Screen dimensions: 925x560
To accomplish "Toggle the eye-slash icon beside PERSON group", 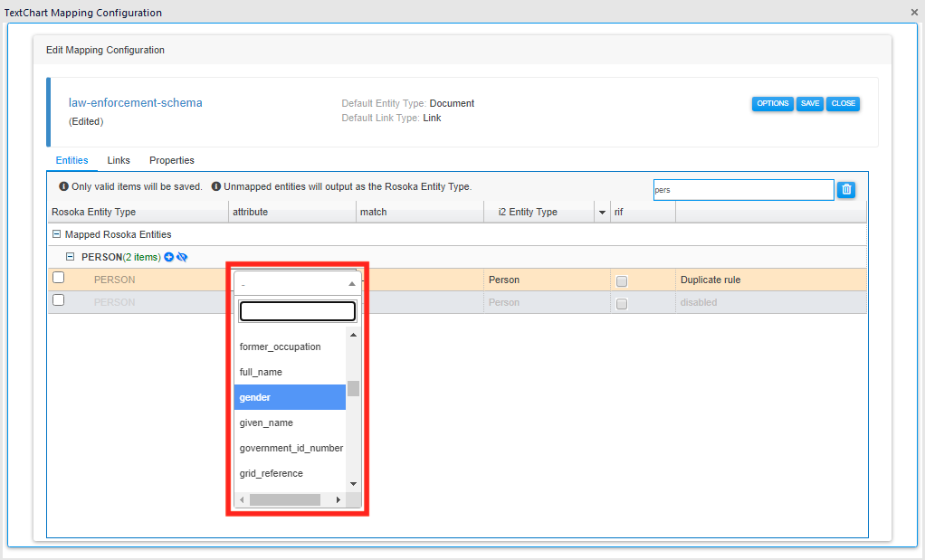I will (x=182, y=257).
